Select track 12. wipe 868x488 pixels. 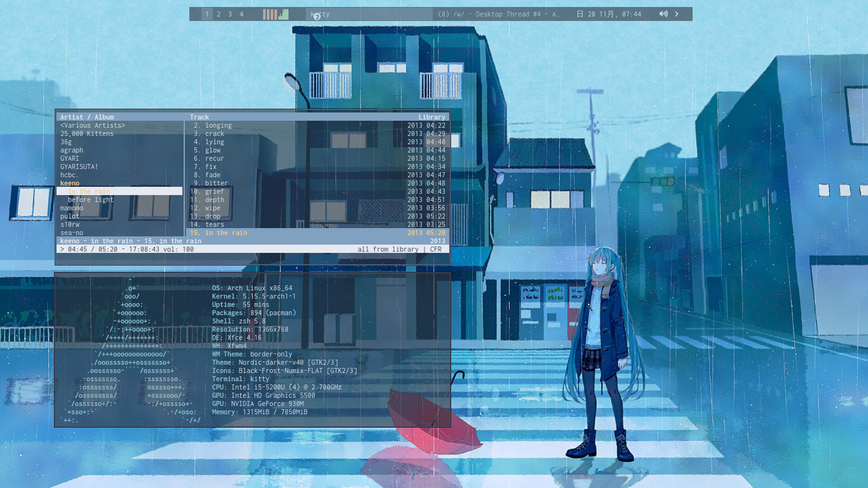pos(318,208)
